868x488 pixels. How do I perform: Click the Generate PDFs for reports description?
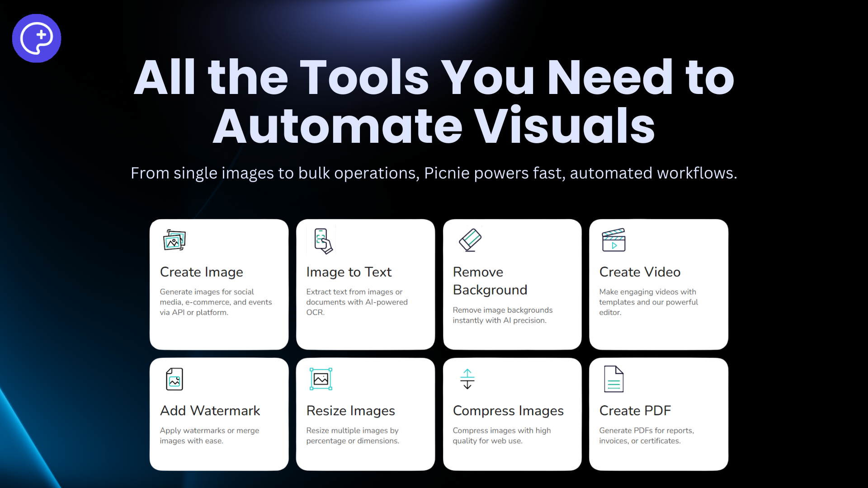646,436
